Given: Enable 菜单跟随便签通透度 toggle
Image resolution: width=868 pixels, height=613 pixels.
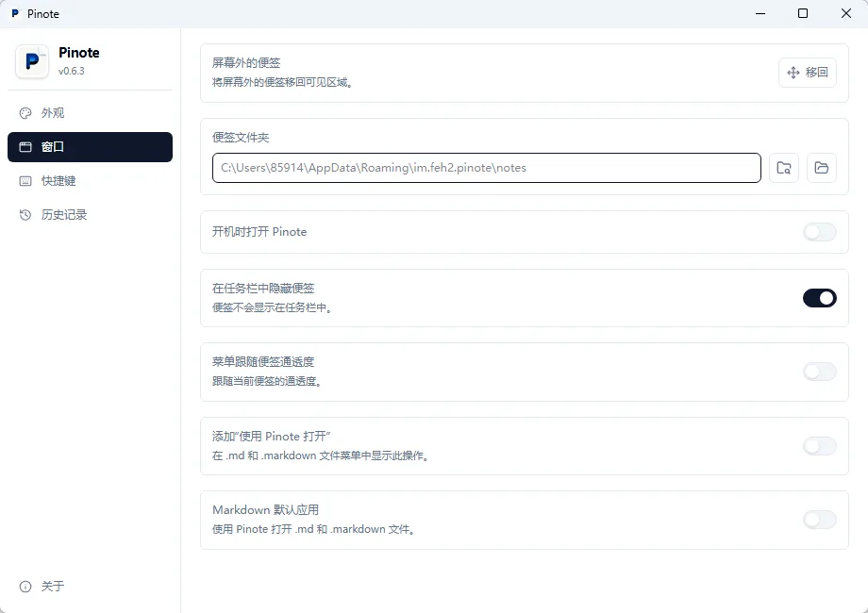Looking at the screenshot, I should pos(819,372).
